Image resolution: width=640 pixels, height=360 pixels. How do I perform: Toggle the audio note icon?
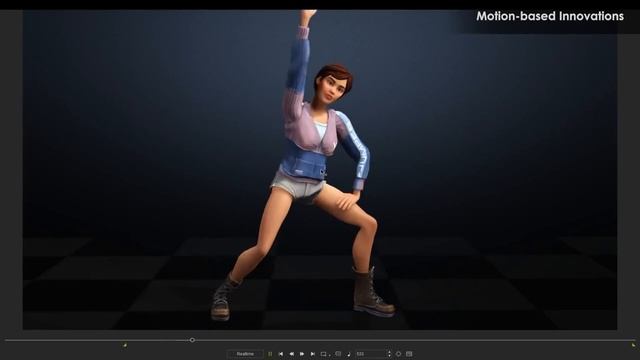(349, 354)
